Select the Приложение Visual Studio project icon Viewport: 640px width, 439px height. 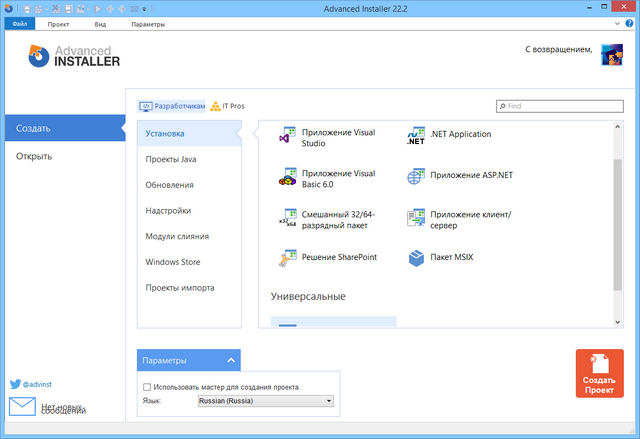[286, 136]
